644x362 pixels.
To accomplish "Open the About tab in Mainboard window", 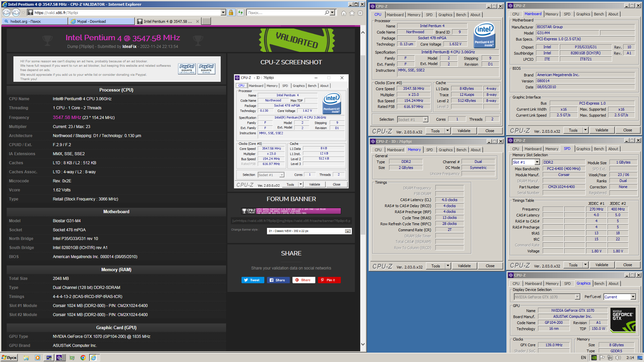I will [x=613, y=14].
